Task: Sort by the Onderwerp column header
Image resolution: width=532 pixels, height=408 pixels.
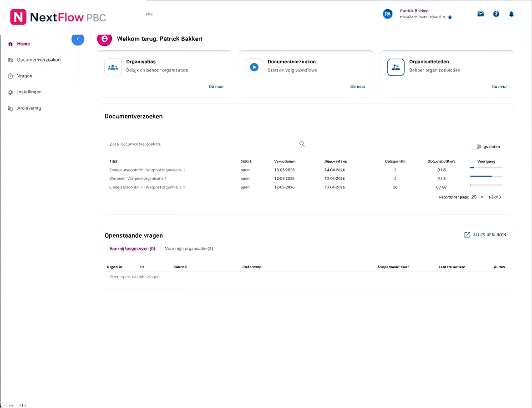Action: [x=252, y=267]
